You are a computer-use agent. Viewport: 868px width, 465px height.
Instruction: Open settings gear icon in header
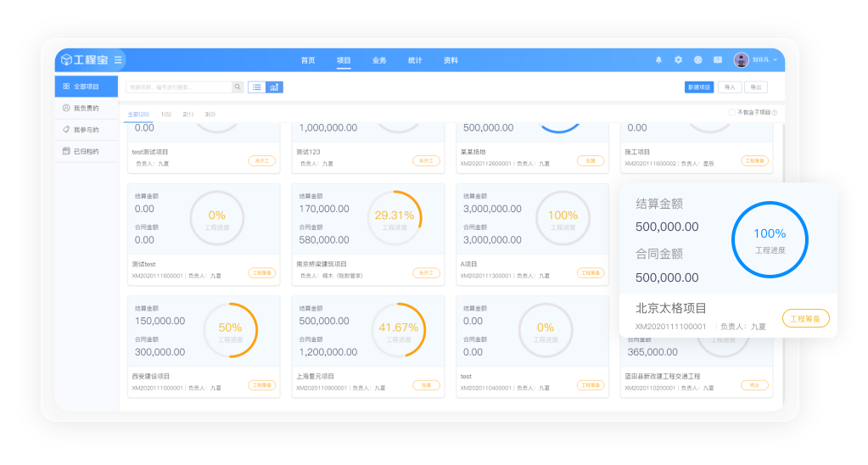click(678, 60)
